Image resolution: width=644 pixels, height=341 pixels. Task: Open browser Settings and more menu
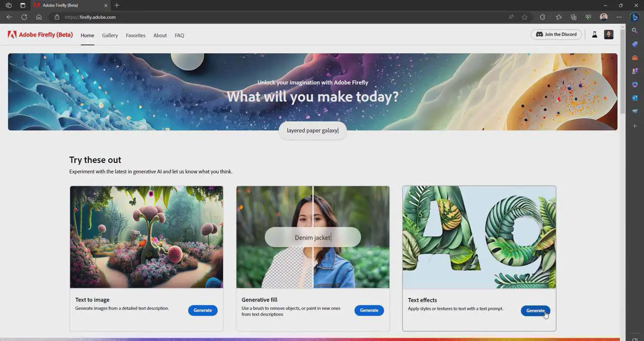619,17
